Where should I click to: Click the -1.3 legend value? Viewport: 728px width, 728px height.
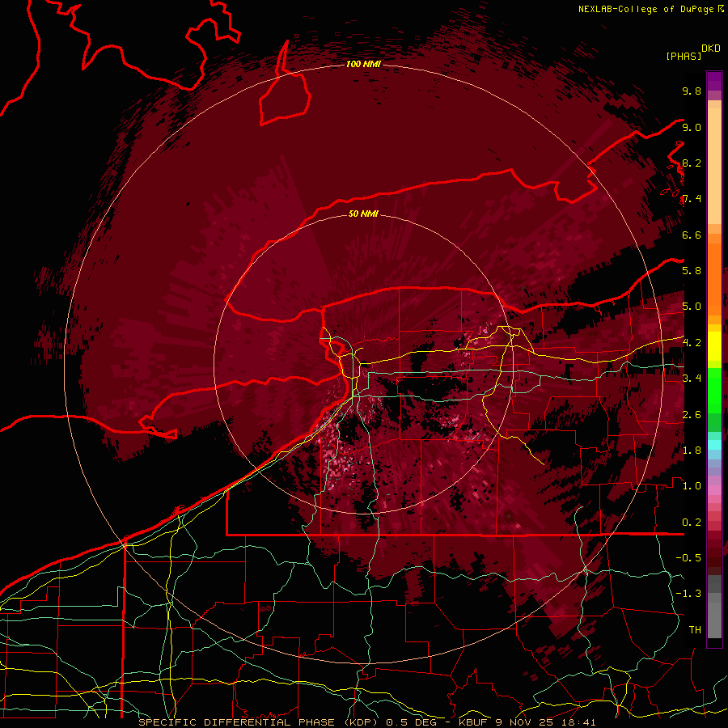click(x=688, y=594)
